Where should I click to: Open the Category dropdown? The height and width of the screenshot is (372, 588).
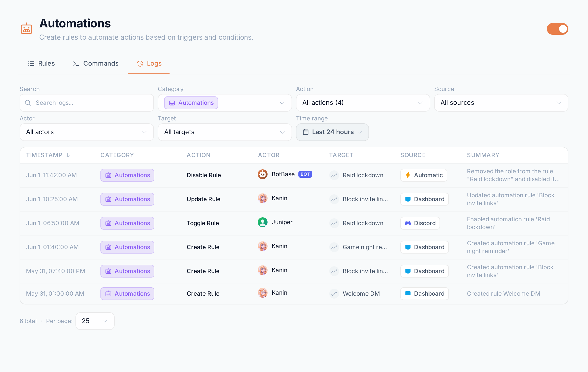225,103
